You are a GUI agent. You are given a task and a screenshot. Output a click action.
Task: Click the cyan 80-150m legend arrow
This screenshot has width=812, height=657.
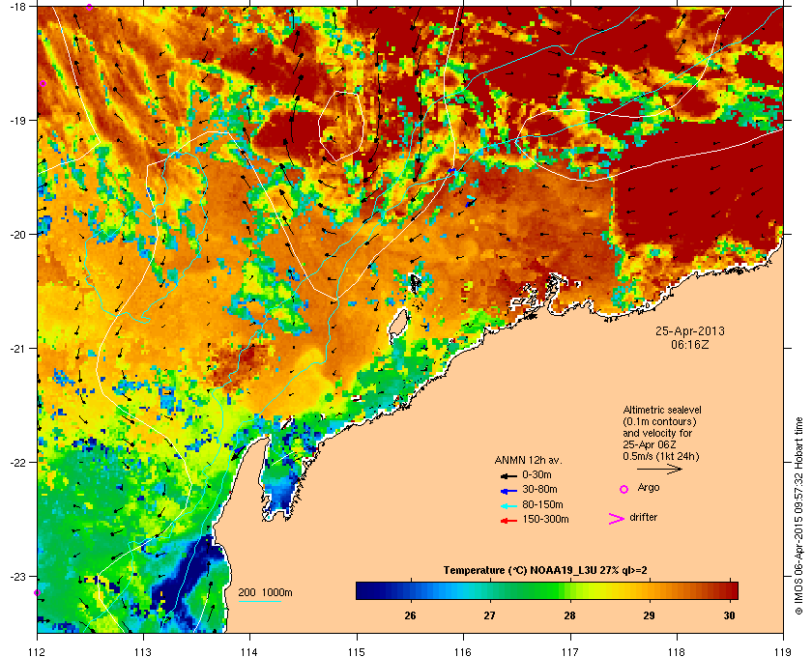[x=508, y=505]
